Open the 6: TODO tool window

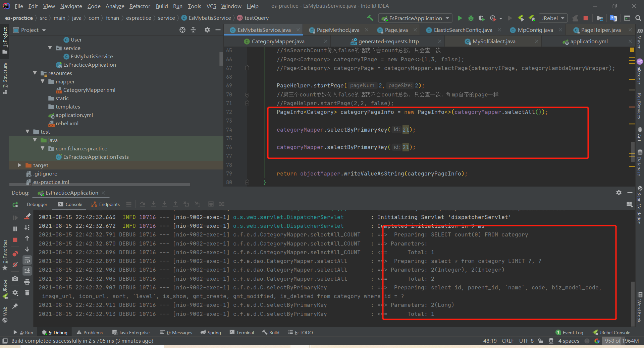[x=300, y=333]
